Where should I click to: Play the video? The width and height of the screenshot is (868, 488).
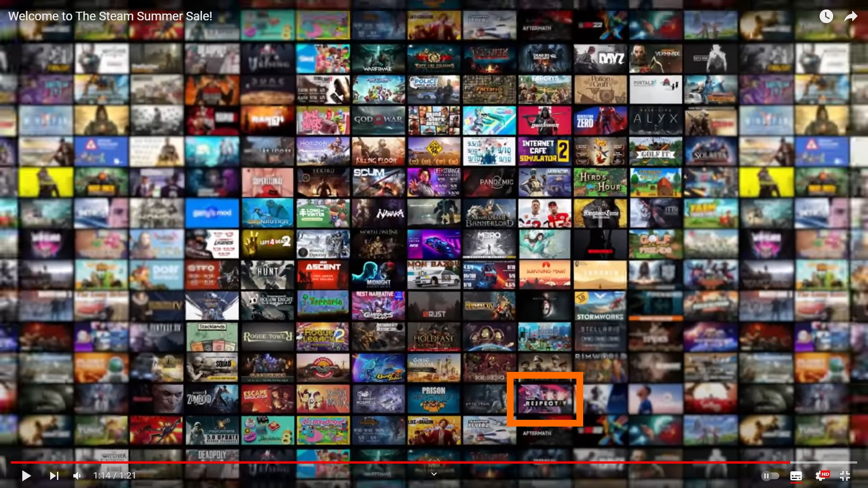pos(26,476)
